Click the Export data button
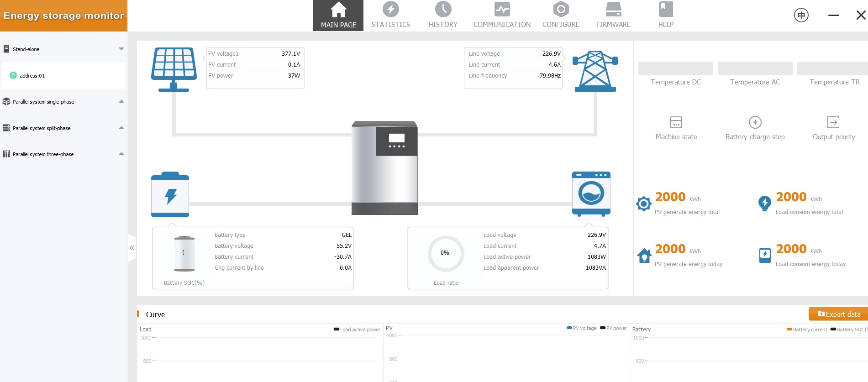The width and height of the screenshot is (868, 382). [x=838, y=314]
